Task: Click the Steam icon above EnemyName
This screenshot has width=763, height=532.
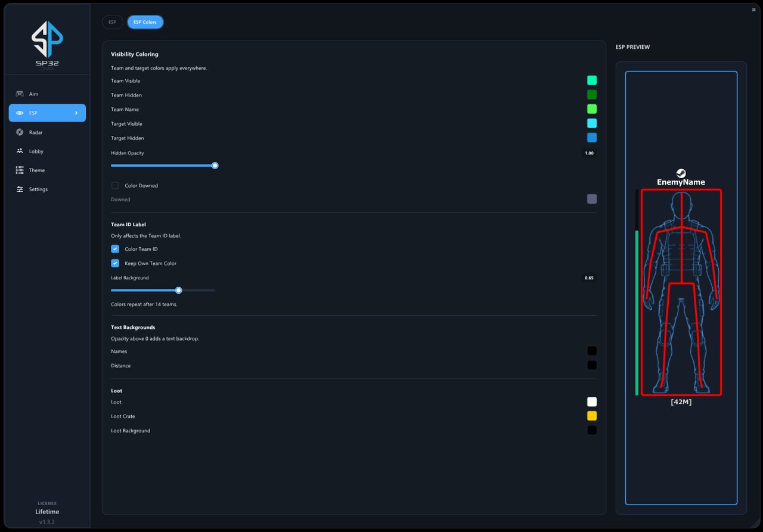Action: pyautogui.click(x=681, y=173)
